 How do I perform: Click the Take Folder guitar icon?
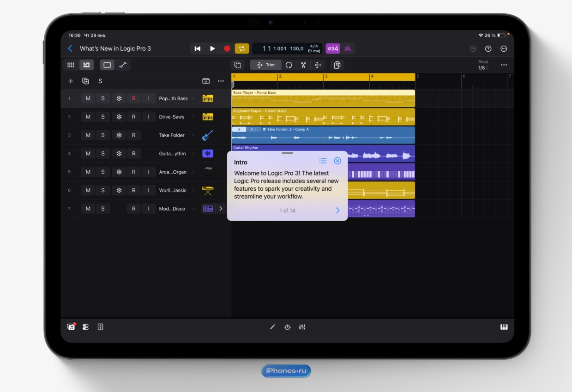pyautogui.click(x=208, y=135)
